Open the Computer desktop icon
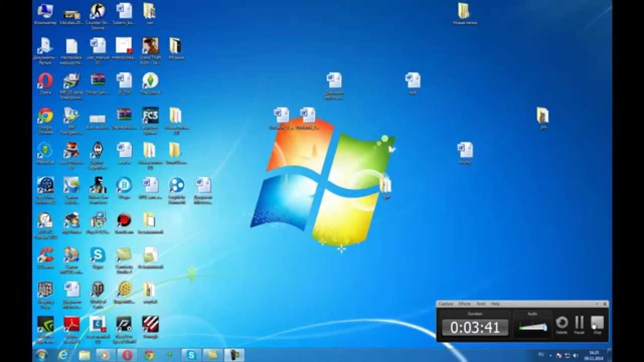 coord(45,14)
